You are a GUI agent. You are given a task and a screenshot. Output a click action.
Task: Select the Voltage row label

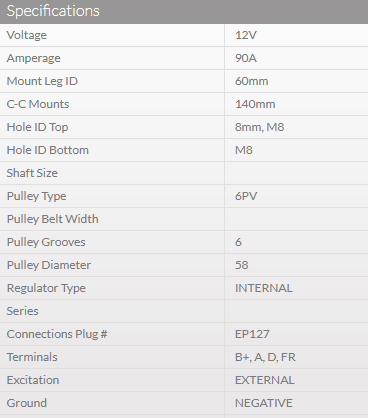(27, 35)
